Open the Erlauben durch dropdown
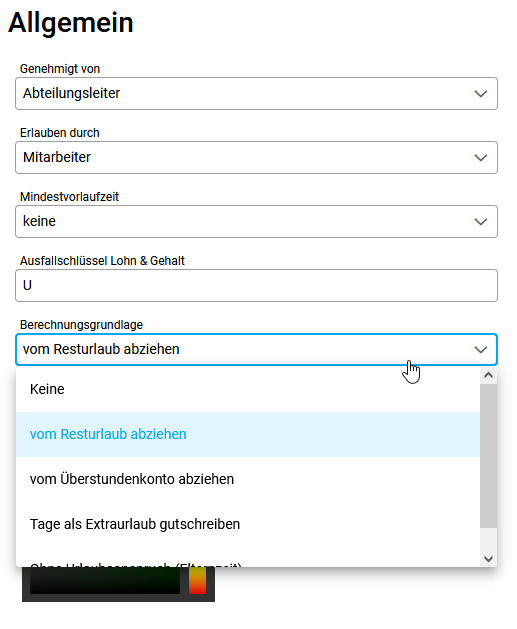 coord(256,157)
